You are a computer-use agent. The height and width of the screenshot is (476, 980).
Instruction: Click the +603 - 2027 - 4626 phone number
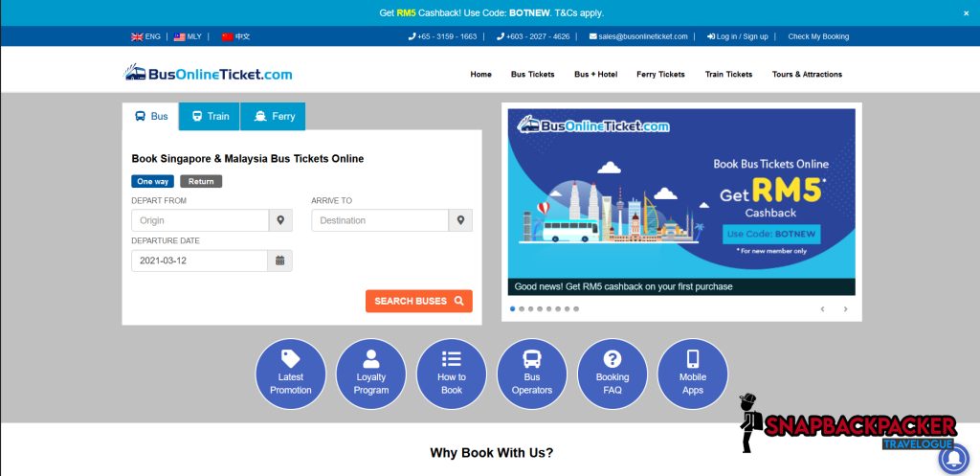click(533, 37)
